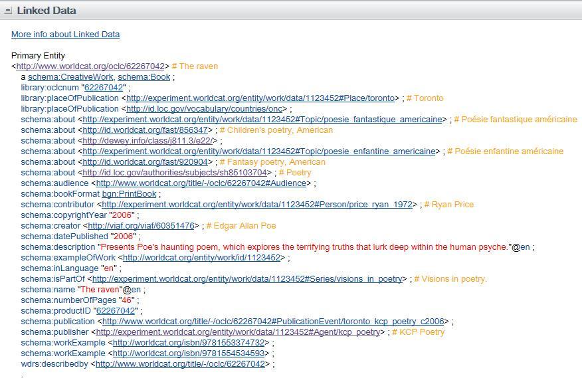Follow the schema:Book link

(144, 77)
